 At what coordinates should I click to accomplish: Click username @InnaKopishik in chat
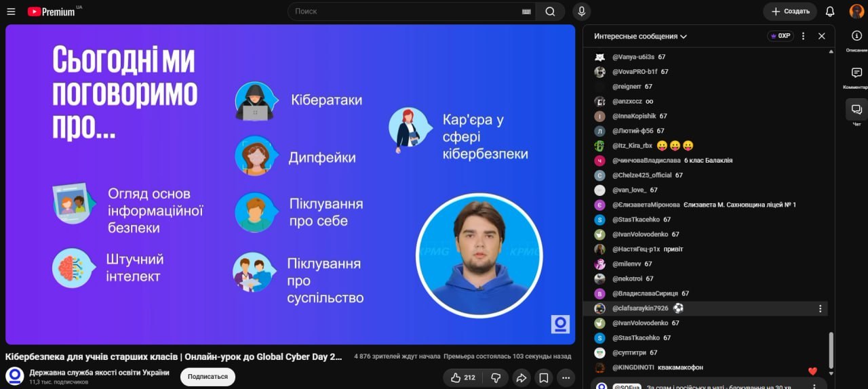point(634,117)
